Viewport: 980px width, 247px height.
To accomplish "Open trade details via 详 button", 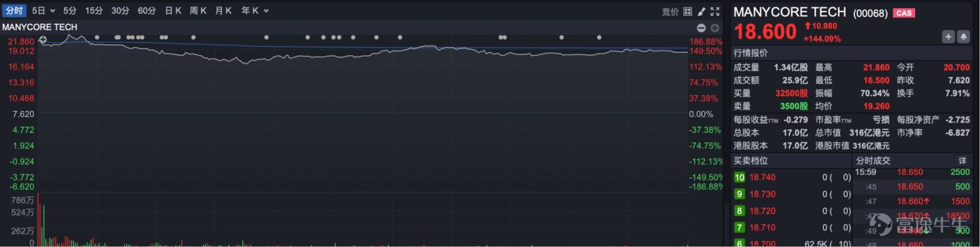I will pos(962,161).
